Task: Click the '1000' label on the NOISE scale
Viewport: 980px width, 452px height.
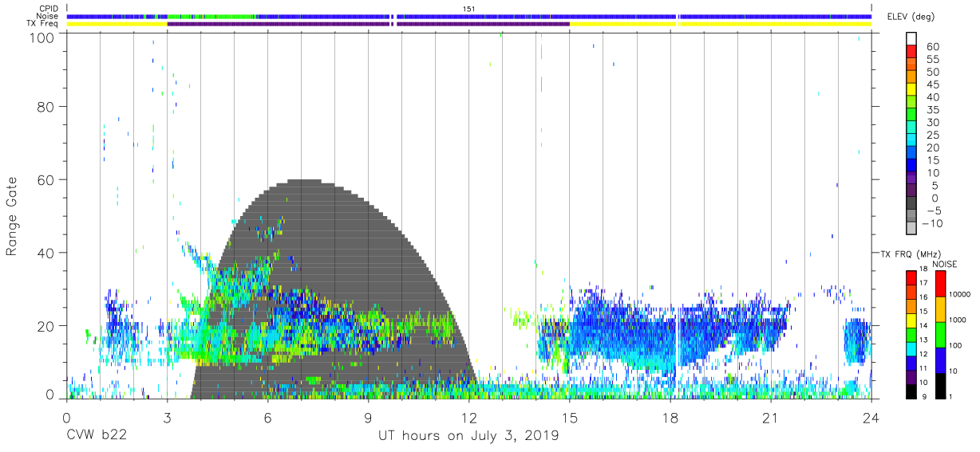Action: (x=958, y=320)
